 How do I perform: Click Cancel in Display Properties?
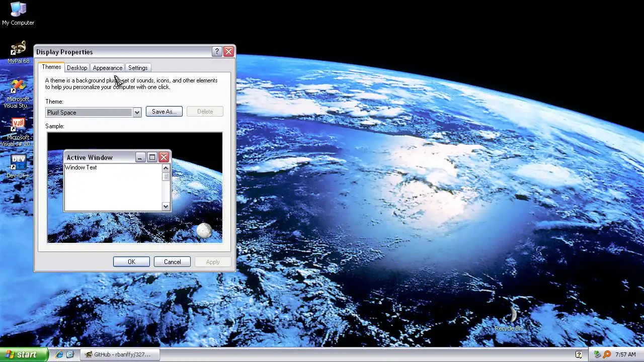[x=172, y=262]
